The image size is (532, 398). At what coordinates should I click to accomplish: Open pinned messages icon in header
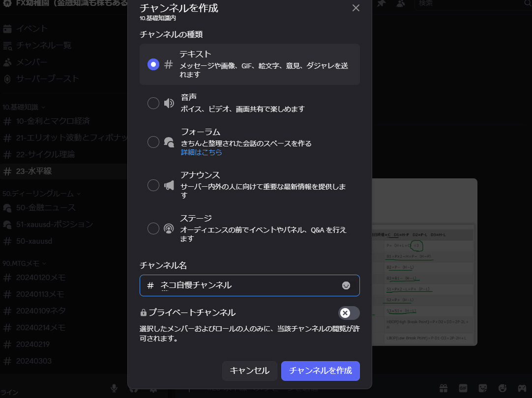[x=382, y=3]
